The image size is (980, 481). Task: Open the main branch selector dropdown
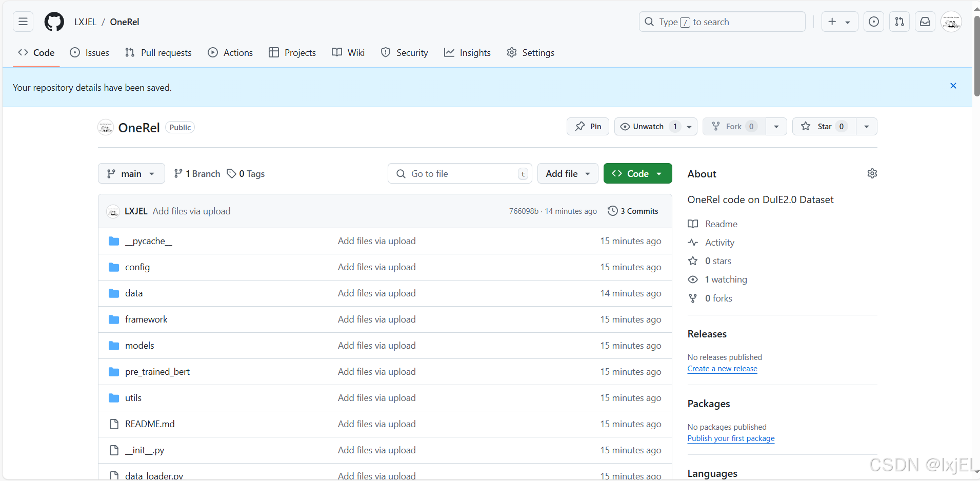click(131, 174)
